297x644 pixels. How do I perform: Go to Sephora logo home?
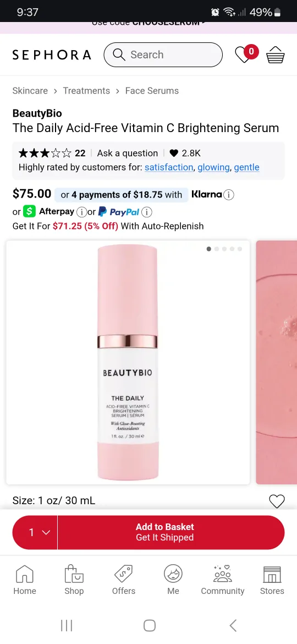pos(52,54)
